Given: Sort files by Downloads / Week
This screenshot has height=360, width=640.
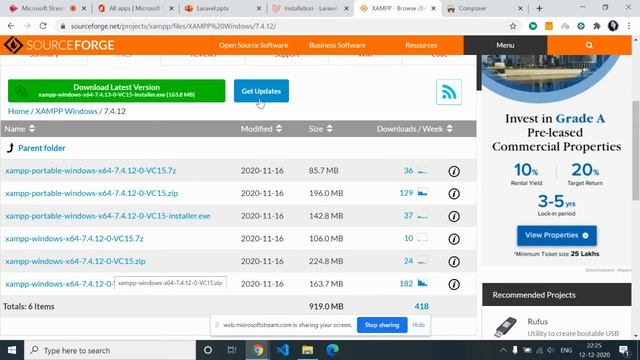Looking at the screenshot, I should point(415,129).
